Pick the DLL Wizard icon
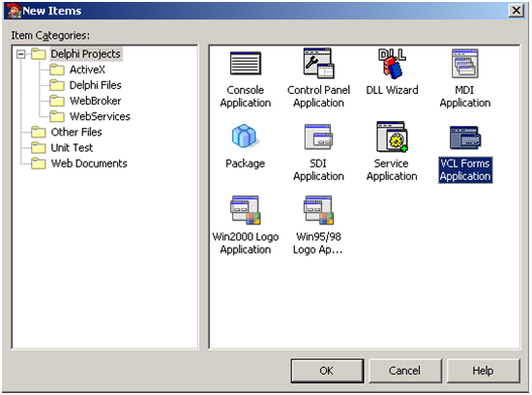Viewport: 532px width, 395px height. [x=392, y=63]
